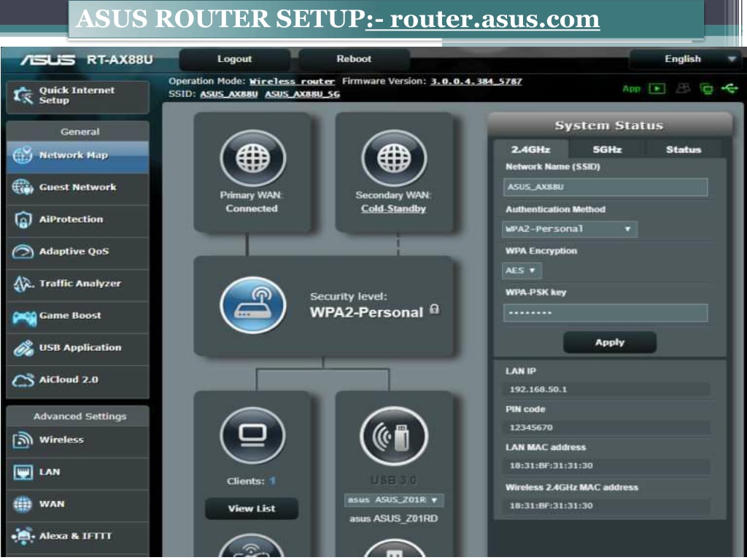Expand the asus ASUS_Z01R USB device dropdown
Screen dimensions: 747x560
point(393,500)
